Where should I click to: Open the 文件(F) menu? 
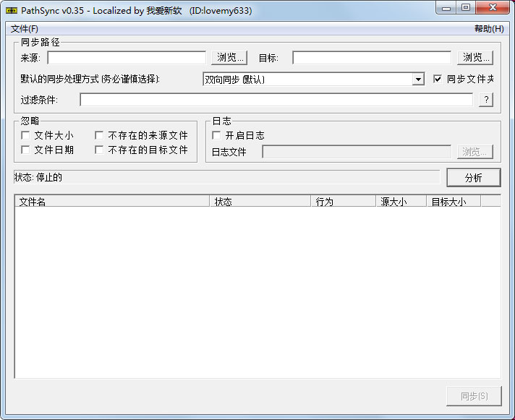(x=24, y=29)
